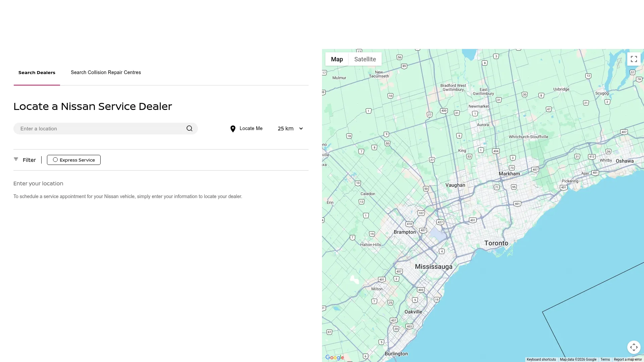Open the map camera controls
The image size is (644, 362).
coord(634,347)
